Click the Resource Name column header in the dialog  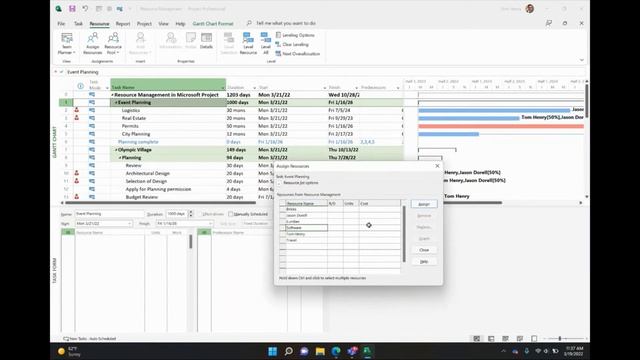coord(306,203)
